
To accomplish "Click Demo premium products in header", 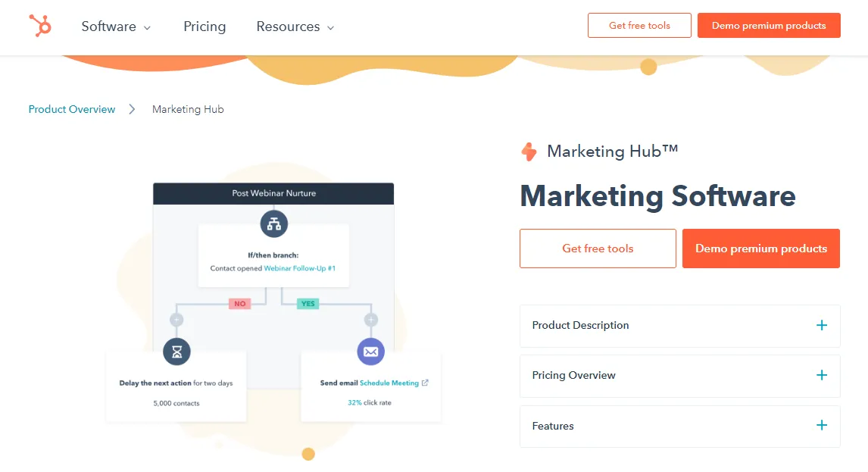I will (x=768, y=26).
